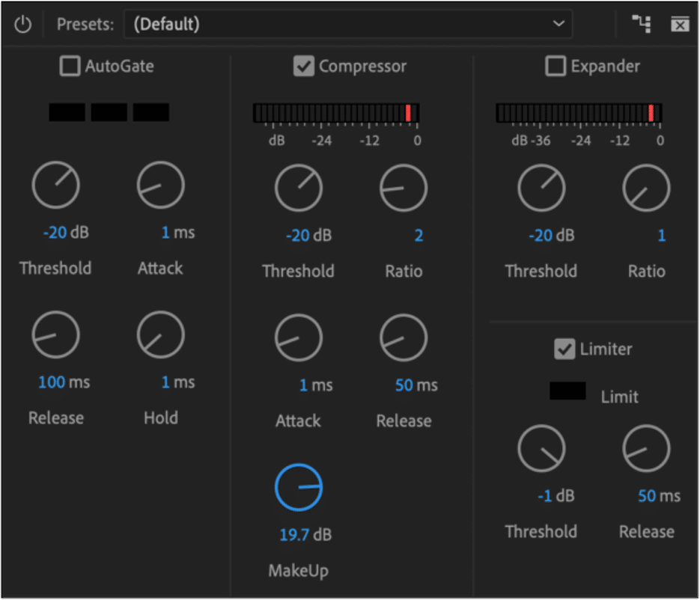Enable the AutoGate checkbox
700x600 pixels.
coord(69,66)
